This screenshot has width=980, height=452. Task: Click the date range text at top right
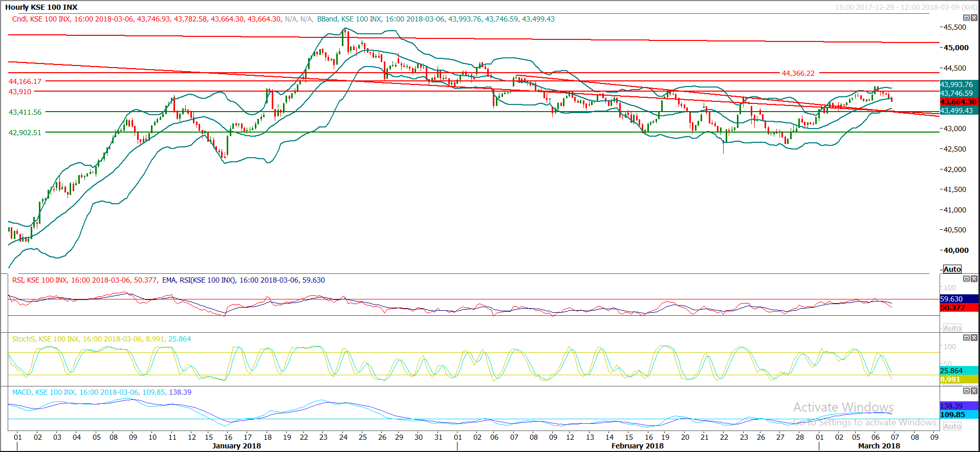[906, 7]
